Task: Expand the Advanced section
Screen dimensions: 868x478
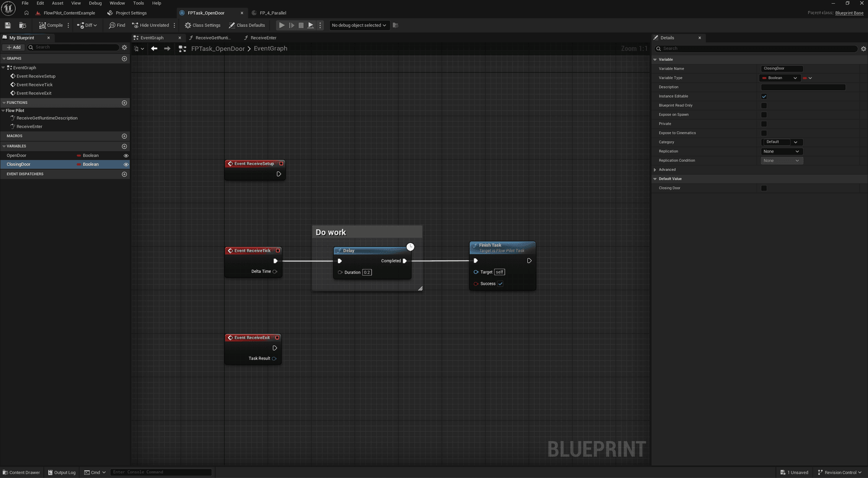Action: (667, 170)
